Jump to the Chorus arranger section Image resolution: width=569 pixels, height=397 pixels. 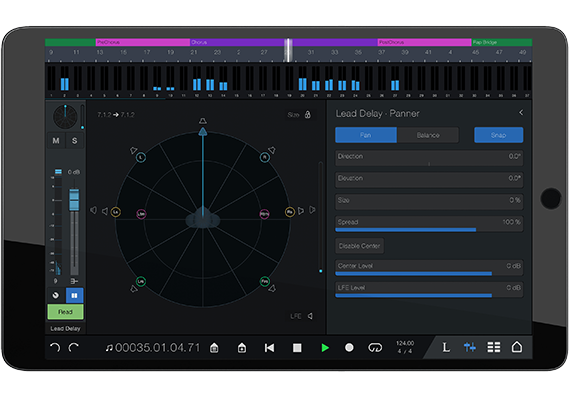click(284, 42)
